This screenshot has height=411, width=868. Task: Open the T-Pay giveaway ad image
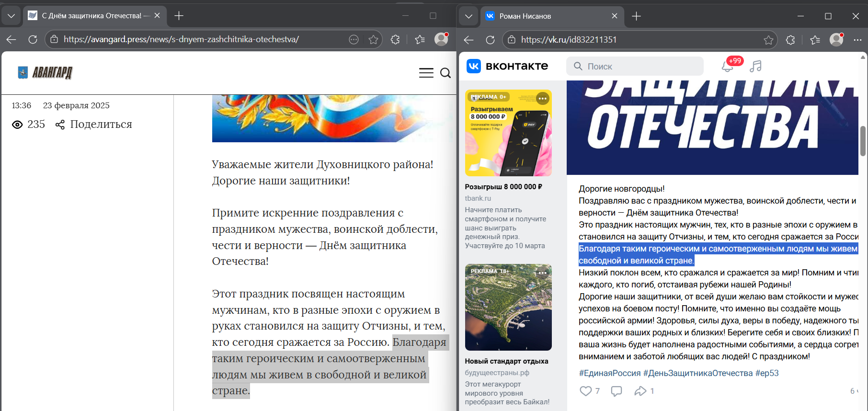tap(508, 133)
